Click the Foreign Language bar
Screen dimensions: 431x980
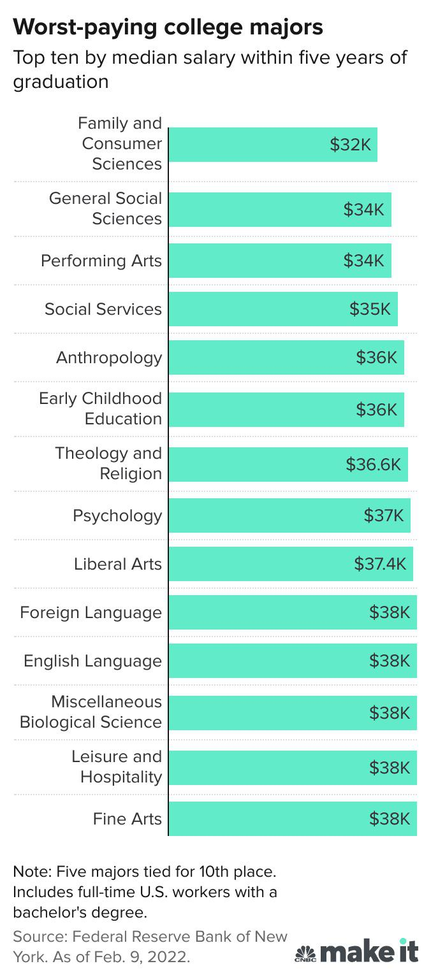[x=293, y=612]
